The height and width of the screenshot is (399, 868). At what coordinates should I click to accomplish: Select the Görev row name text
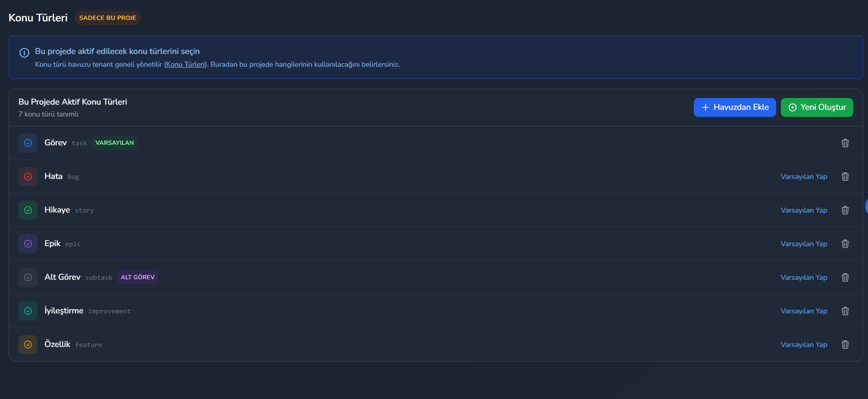[x=55, y=143]
